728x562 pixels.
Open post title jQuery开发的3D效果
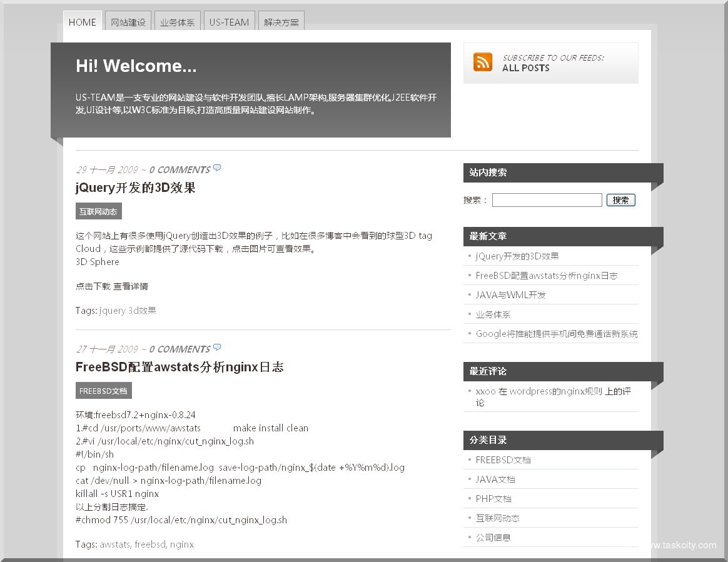(136, 188)
